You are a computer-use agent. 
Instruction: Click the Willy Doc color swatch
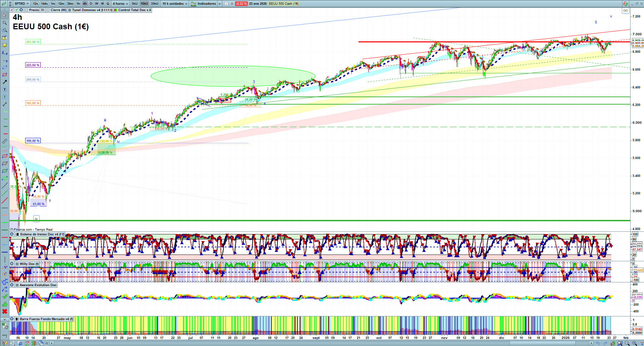pos(17,264)
